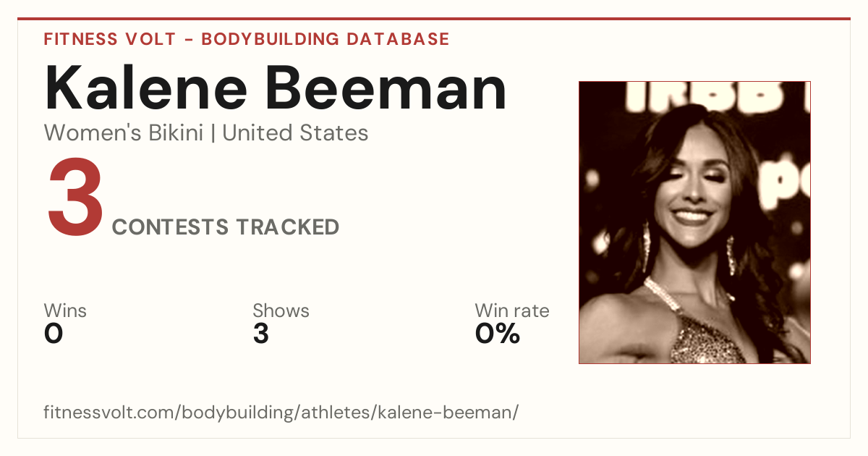
Task: Select the Kalene Beeman name heading
Action: pyautogui.click(x=275, y=88)
